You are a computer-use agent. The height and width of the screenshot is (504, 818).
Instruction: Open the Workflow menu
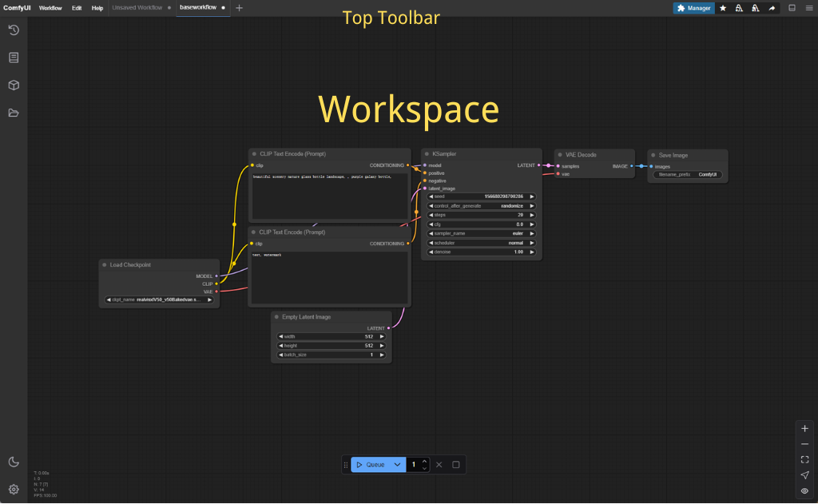pos(50,7)
